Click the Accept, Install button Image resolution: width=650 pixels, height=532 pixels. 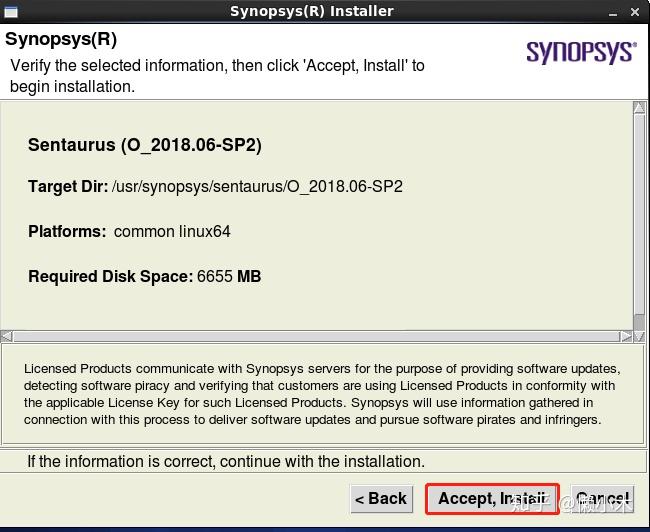click(491, 498)
